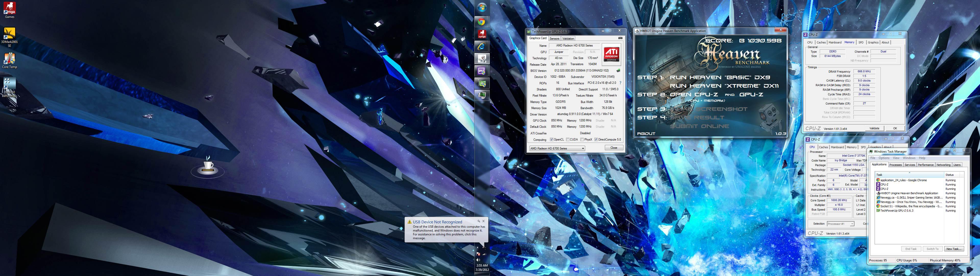Screen dimensions: 980x276
Task: Sort by Task column header
Action: coord(909,175)
